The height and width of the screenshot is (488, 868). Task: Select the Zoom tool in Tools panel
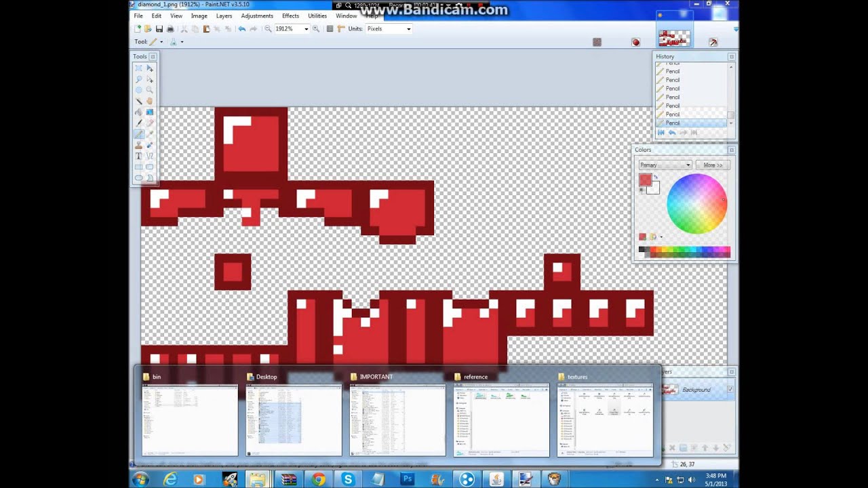click(150, 90)
